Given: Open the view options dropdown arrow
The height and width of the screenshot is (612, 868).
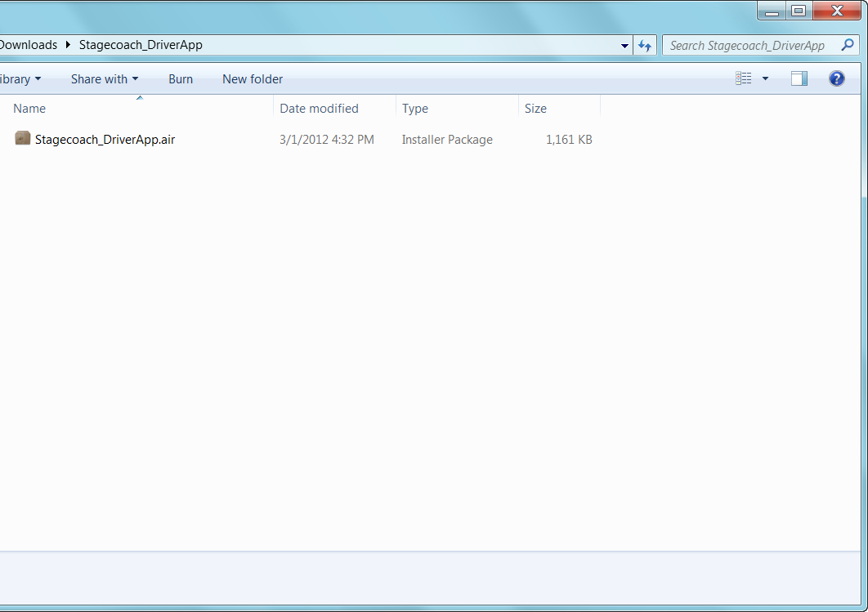Looking at the screenshot, I should (x=765, y=78).
